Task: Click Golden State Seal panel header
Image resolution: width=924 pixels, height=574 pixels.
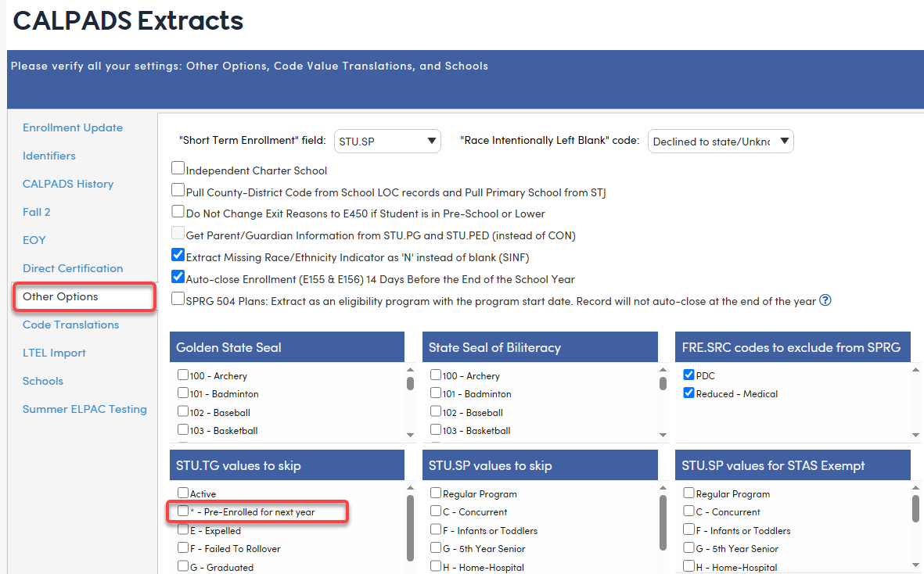Action: point(287,347)
